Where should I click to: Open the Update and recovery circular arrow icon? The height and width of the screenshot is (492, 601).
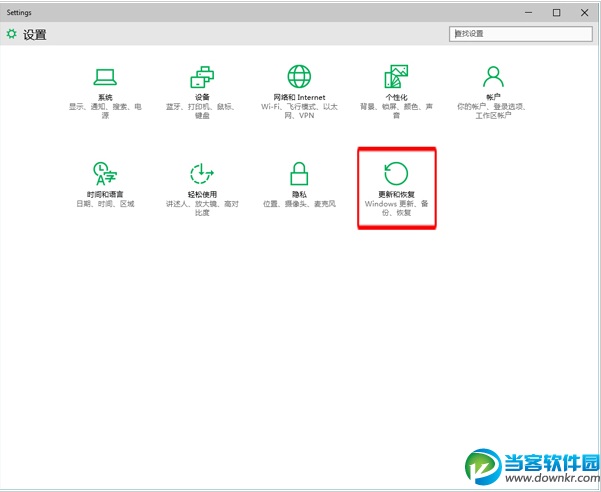point(396,173)
